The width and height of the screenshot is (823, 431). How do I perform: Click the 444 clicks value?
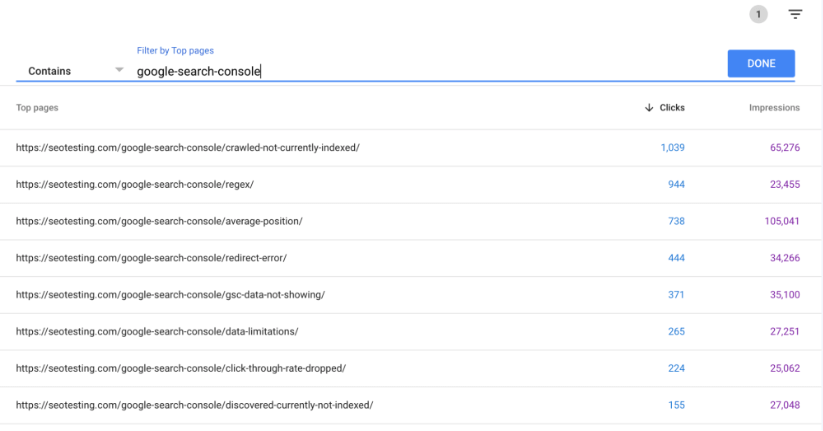click(676, 258)
